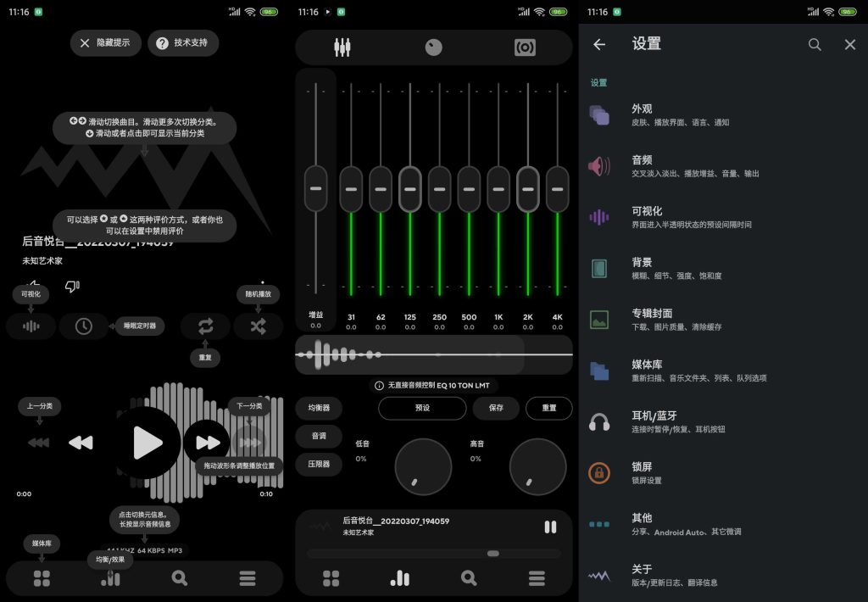Tap the previous track rewind icon

(81, 443)
